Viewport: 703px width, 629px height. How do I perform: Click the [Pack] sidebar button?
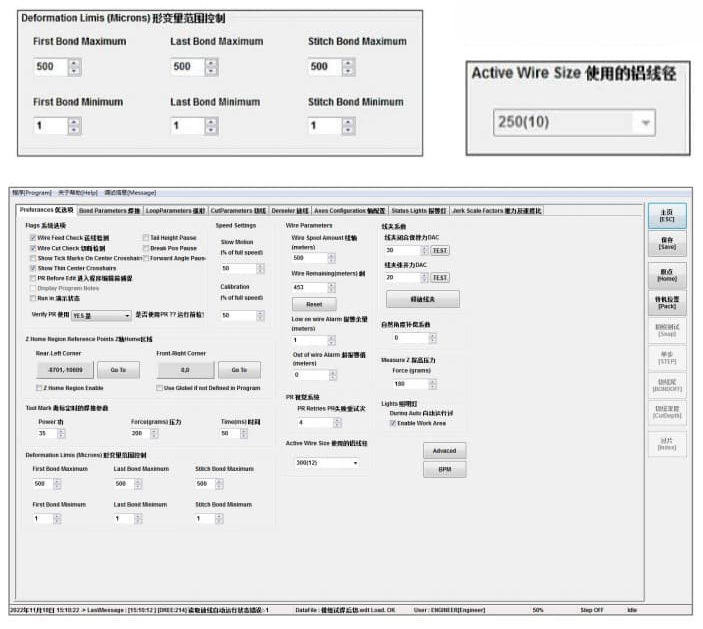click(x=667, y=303)
